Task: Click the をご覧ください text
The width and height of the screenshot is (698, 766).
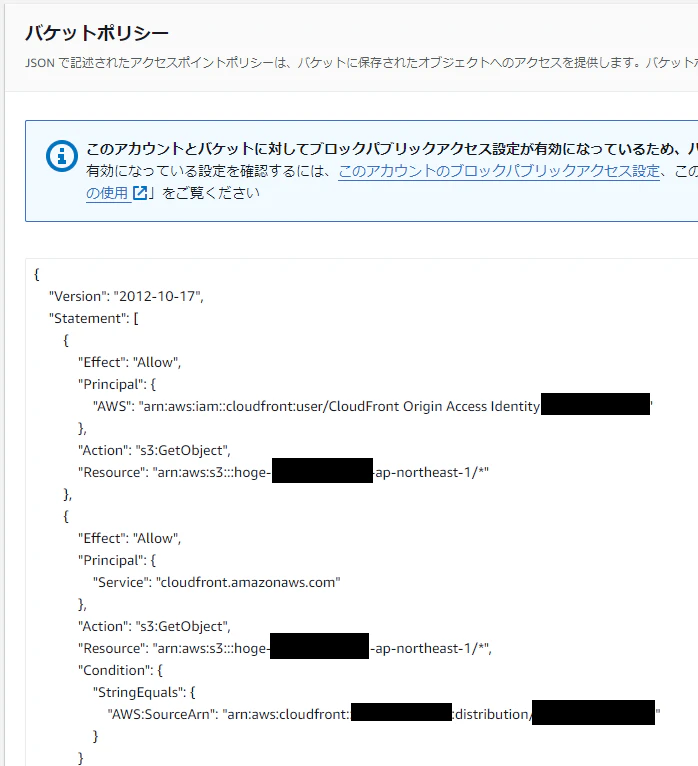Action: [x=211, y=193]
